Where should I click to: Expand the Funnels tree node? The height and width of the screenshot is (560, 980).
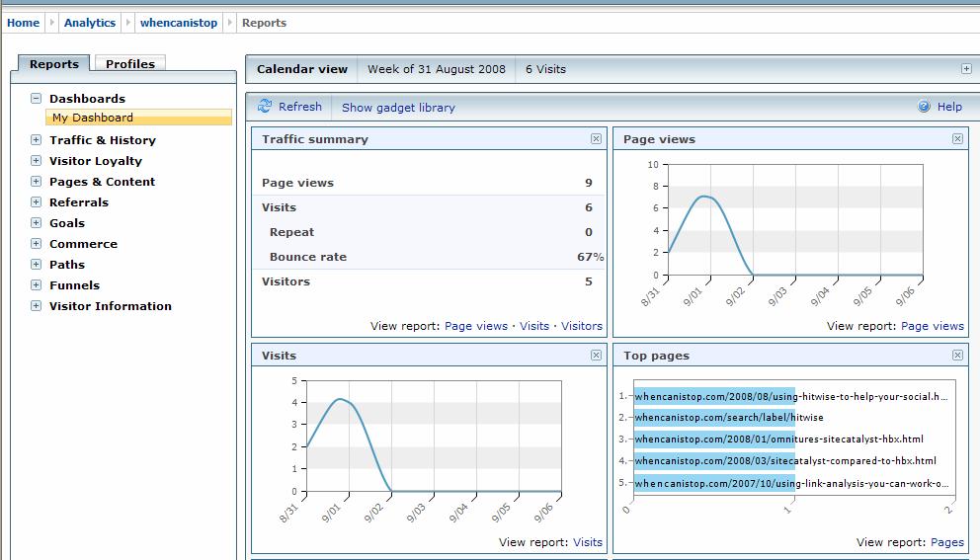click(x=37, y=285)
